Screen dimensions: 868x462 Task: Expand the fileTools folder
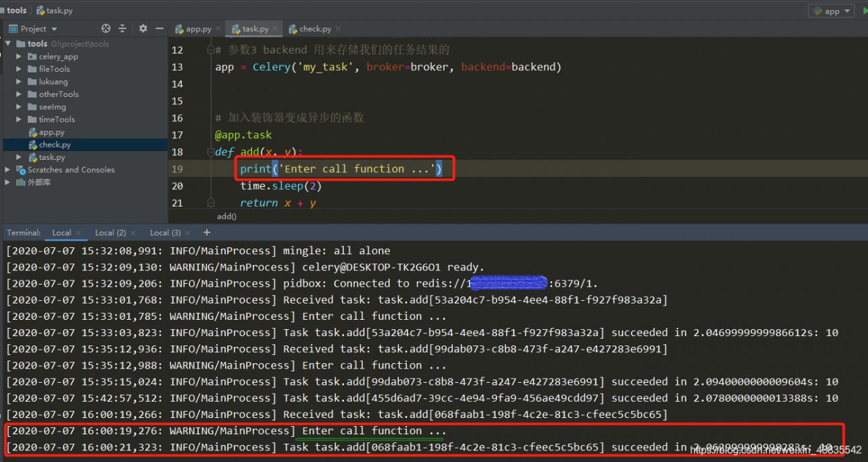click(x=19, y=69)
